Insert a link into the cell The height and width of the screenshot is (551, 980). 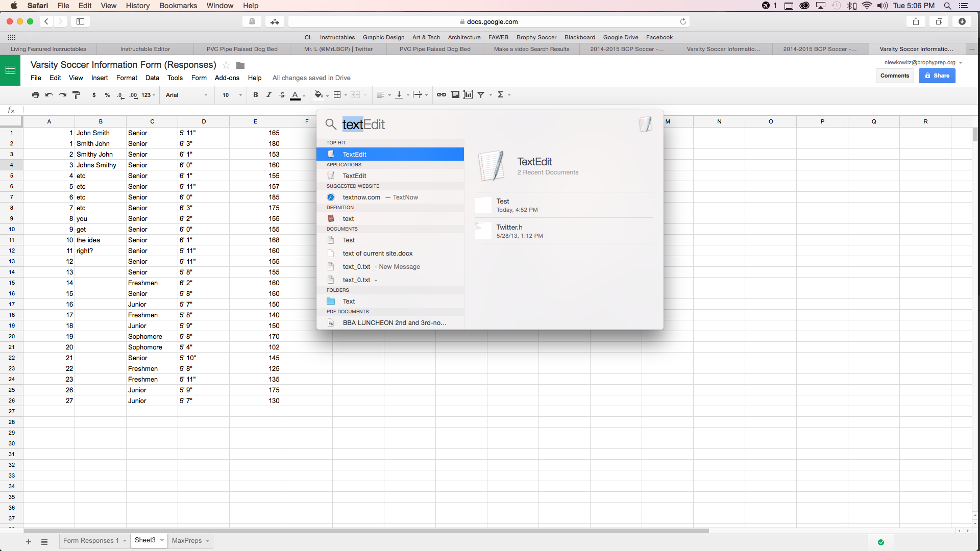[x=441, y=95]
